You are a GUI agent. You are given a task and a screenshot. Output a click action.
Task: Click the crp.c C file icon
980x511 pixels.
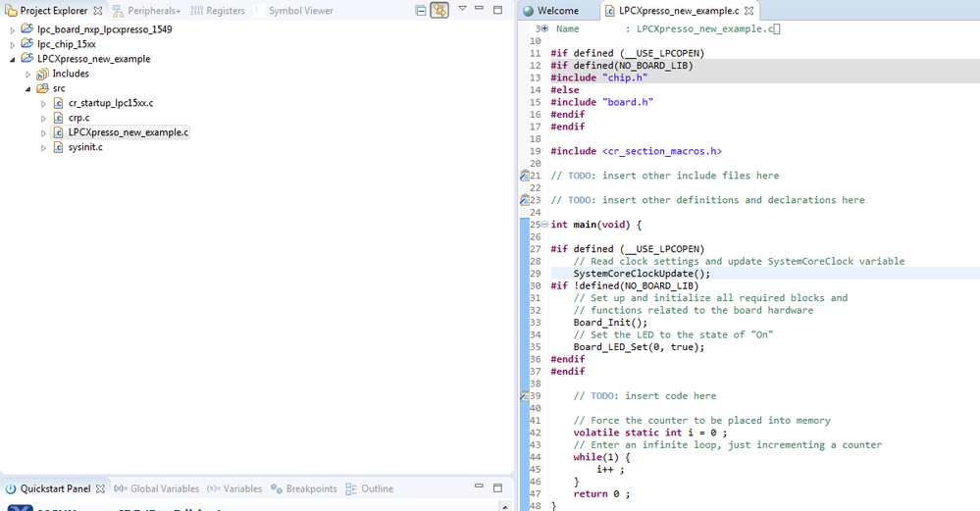(x=58, y=118)
